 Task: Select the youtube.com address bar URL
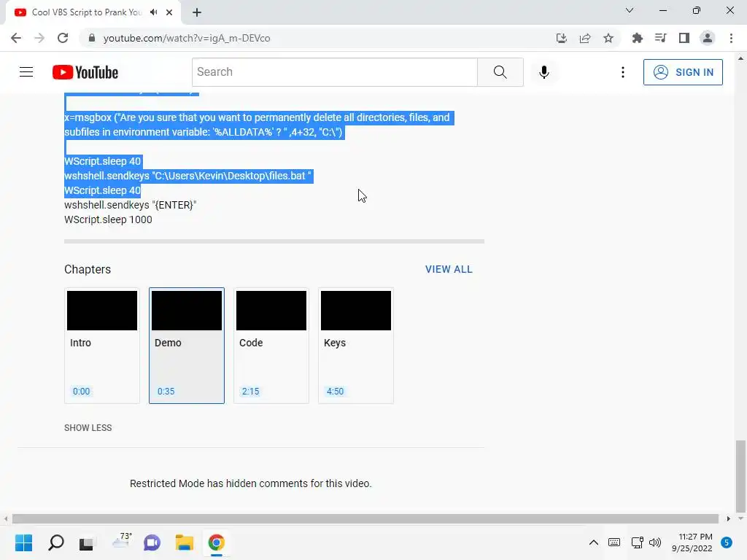[x=187, y=38]
